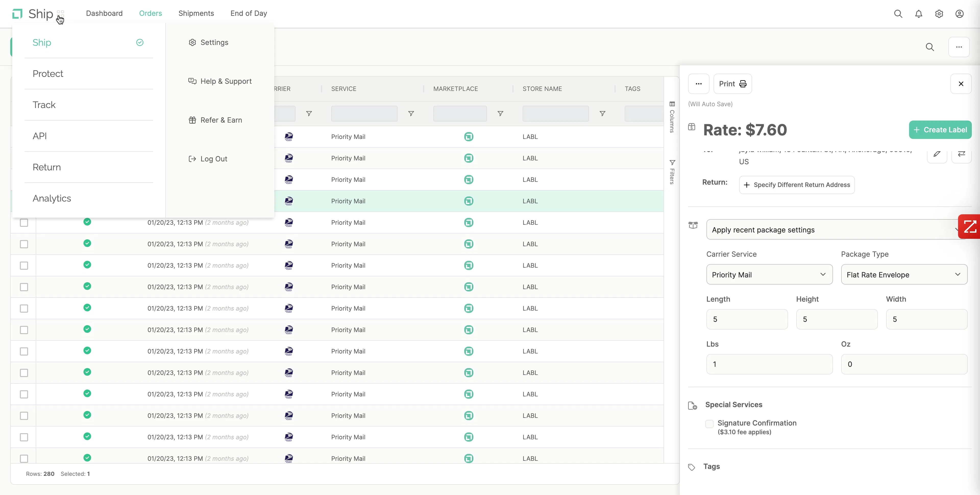Open Refer & Earn from the menu
Viewport: 980px width, 495px height.
[215, 120]
